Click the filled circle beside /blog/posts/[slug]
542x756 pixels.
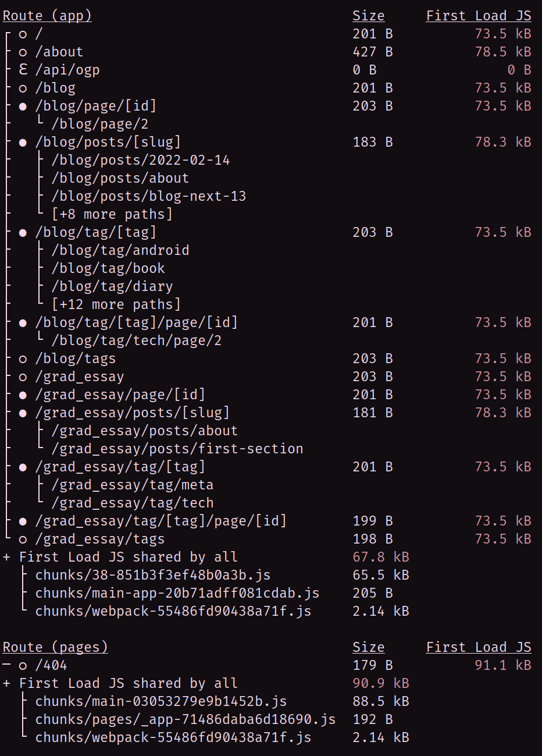[23, 143]
